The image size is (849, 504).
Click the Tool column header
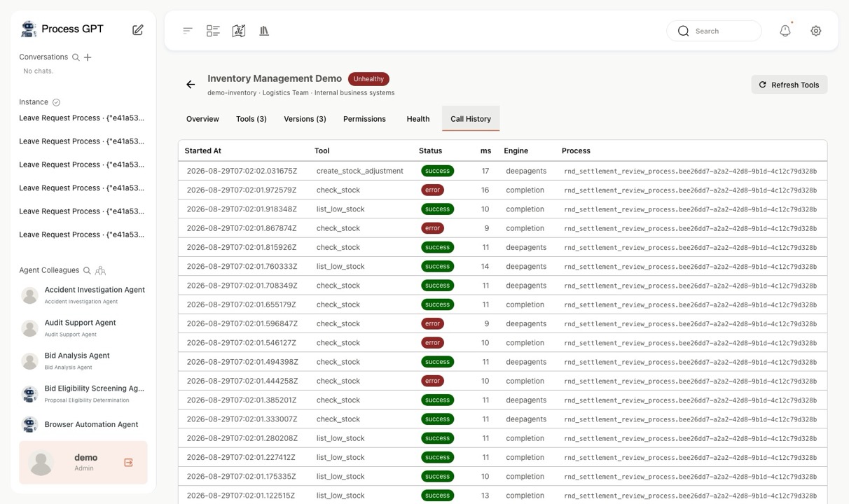(x=322, y=150)
